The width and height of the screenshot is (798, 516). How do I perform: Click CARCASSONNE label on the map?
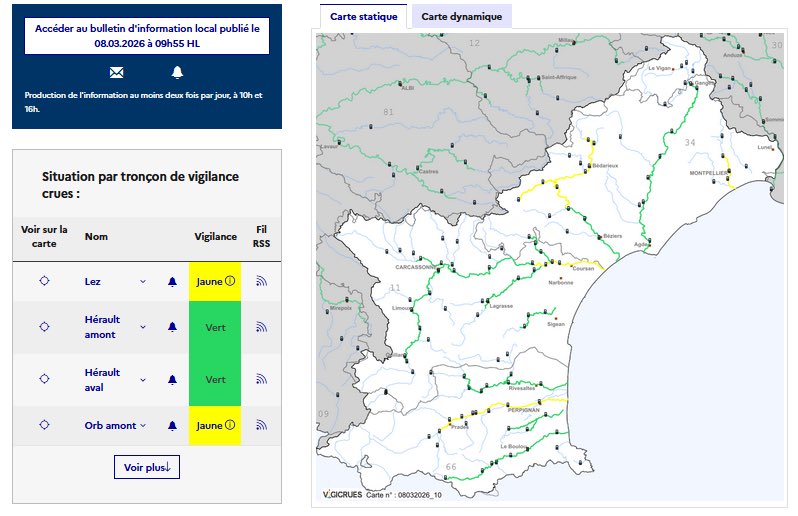point(415,267)
